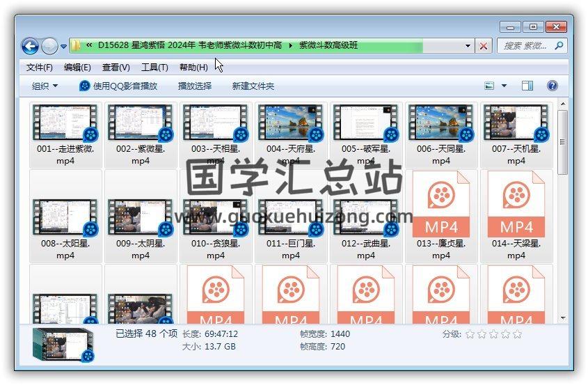Image resolution: width=588 pixels, height=385 pixels.
Task: Select video 009--太阴星.mp4
Action: 141,217
